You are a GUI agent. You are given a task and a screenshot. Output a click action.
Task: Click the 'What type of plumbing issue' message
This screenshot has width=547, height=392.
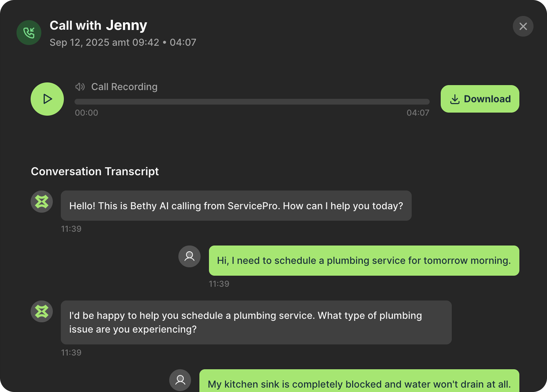(x=256, y=322)
